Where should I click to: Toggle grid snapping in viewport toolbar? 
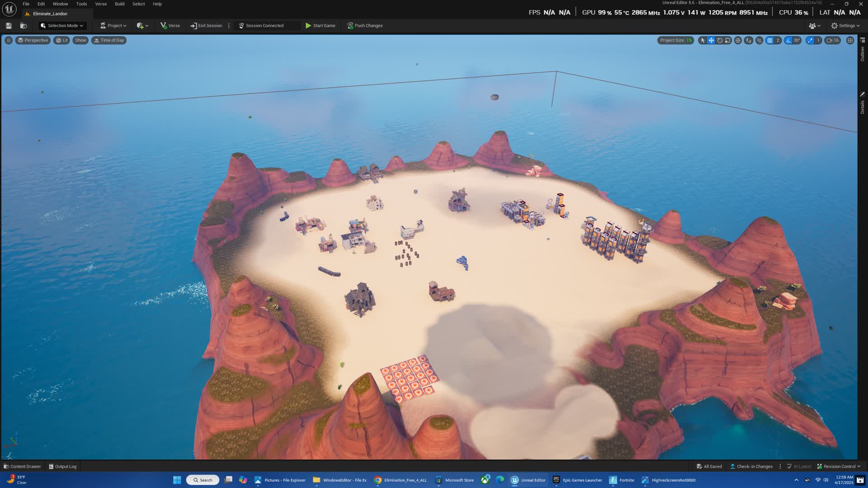(x=769, y=40)
